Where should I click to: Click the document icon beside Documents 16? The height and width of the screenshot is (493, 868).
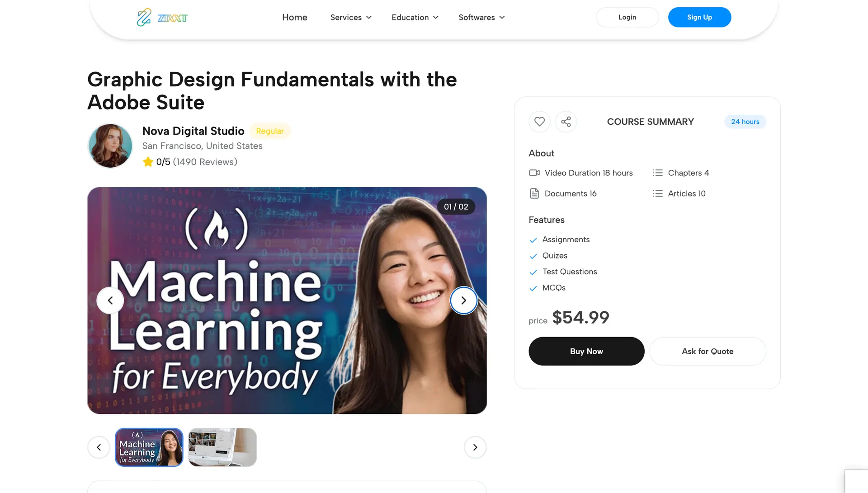tap(534, 193)
